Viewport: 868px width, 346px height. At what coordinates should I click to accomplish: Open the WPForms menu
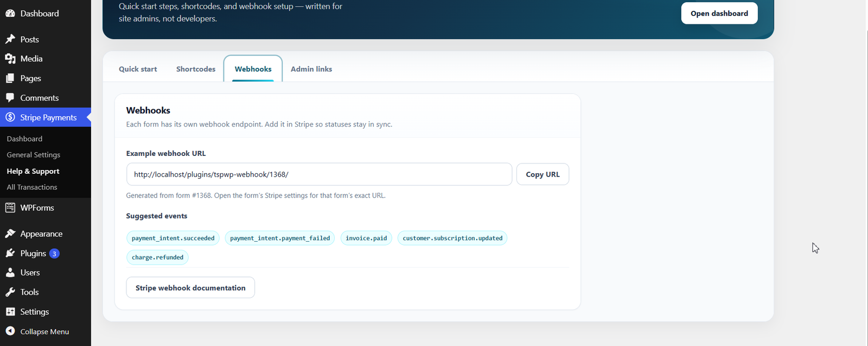click(37, 207)
